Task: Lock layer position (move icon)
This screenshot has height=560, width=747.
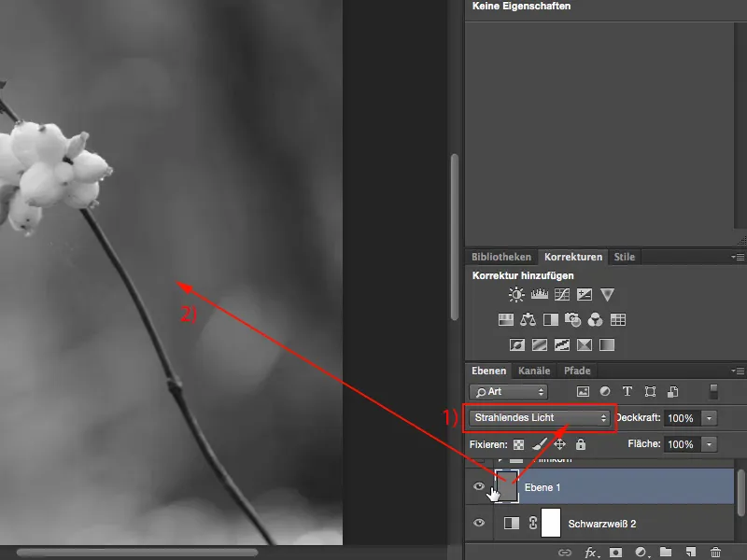Action: coord(559,444)
